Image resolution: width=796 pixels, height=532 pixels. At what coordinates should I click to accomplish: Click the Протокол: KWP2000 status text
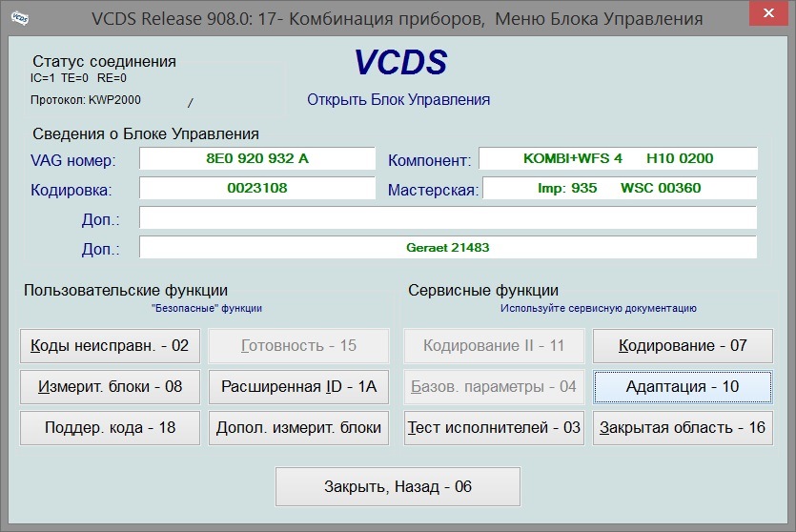point(85,100)
